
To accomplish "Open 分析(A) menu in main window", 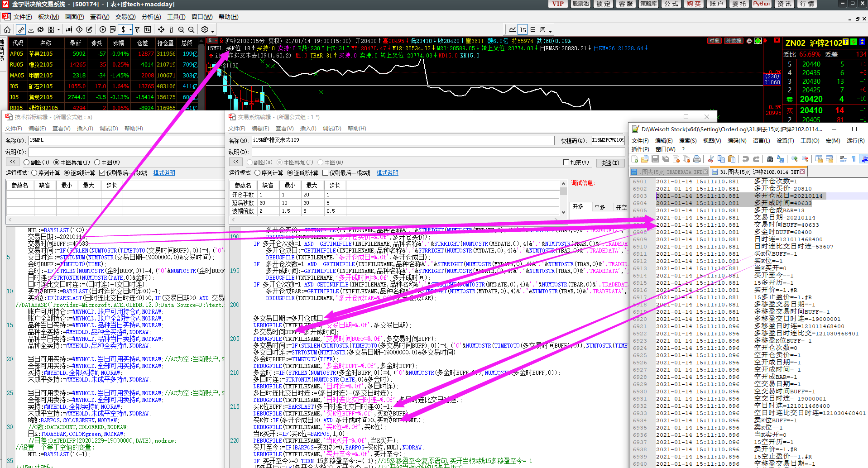I will 151,17.
